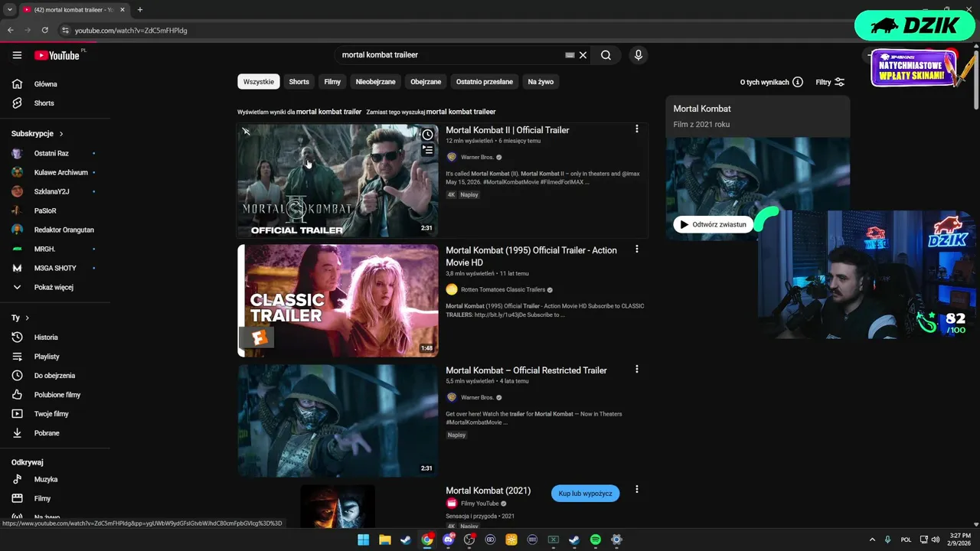Start voice search with the microphone icon
Viewport: 980px width, 551px height.
pos(638,55)
